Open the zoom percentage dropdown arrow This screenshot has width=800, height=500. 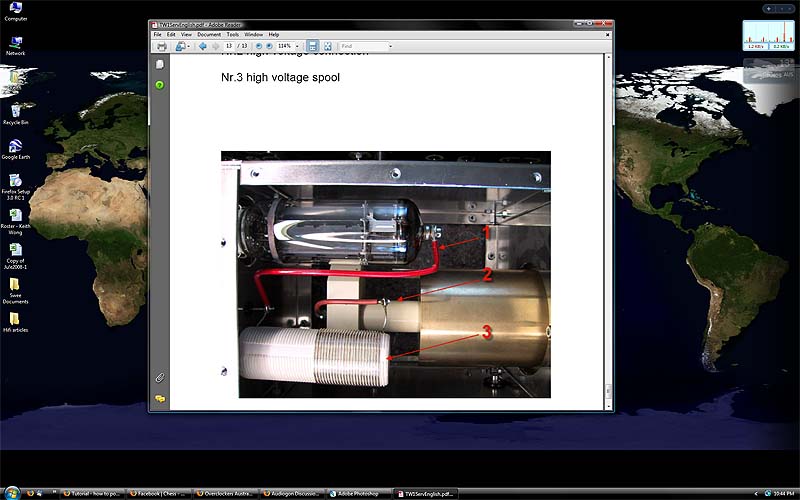pyautogui.click(x=297, y=46)
